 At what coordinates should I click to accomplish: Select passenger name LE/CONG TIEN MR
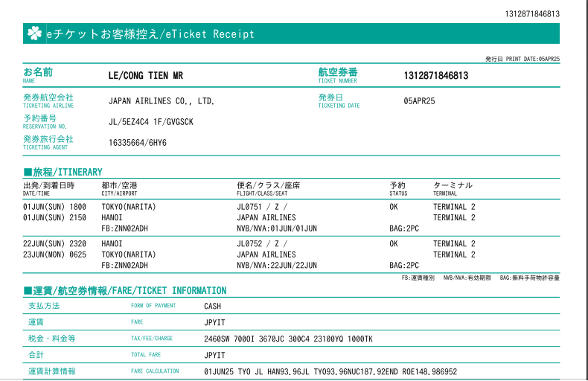[146, 76]
